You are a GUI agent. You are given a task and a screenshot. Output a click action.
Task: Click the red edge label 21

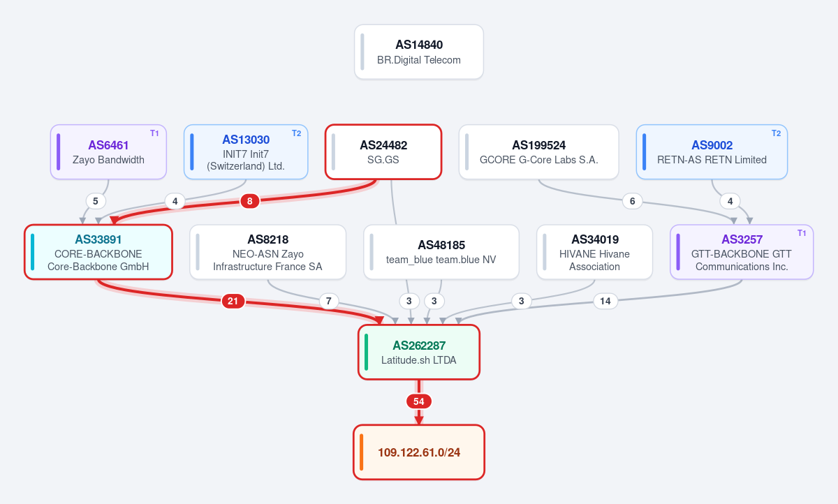233,302
